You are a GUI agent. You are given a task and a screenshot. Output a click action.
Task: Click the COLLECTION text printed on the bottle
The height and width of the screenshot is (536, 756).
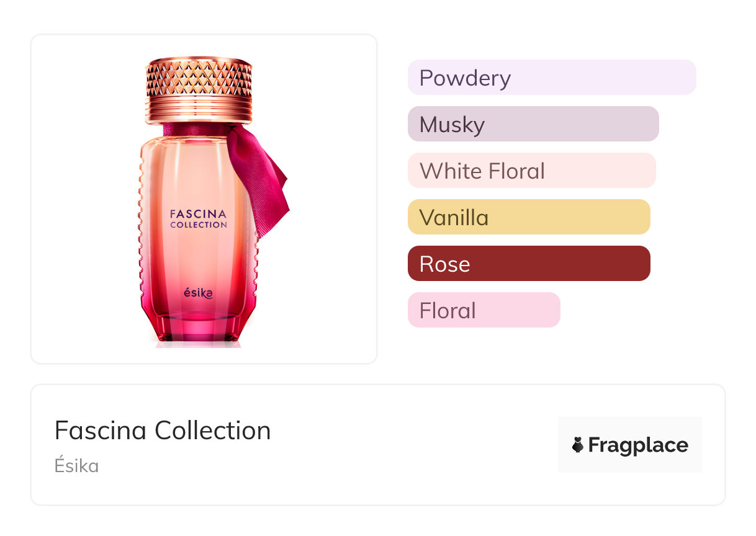tap(199, 225)
